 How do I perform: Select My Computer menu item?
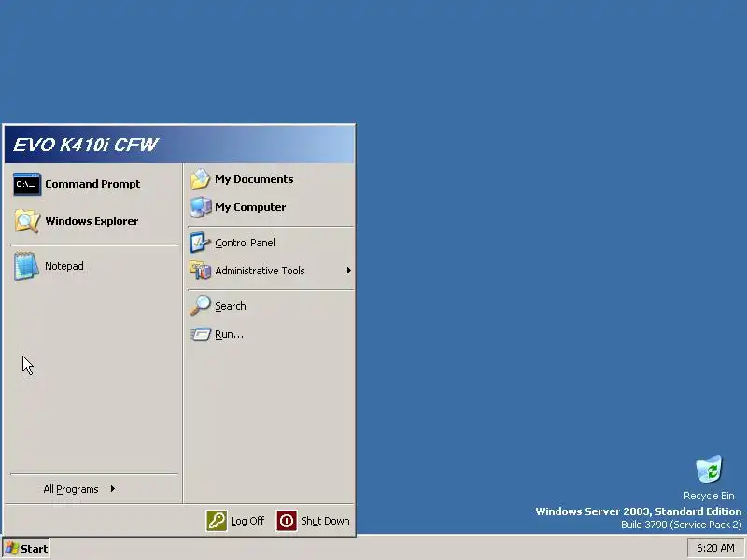pos(250,207)
